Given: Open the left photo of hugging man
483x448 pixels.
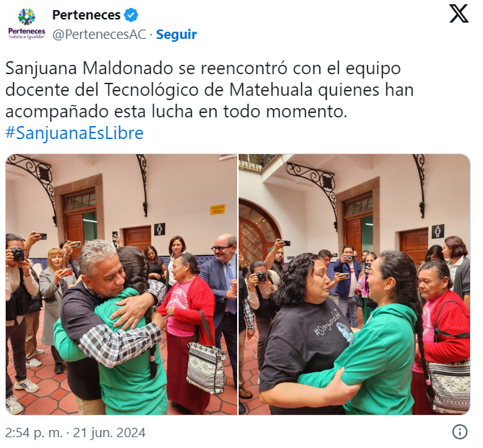Looking at the screenshot, I should point(121,285).
